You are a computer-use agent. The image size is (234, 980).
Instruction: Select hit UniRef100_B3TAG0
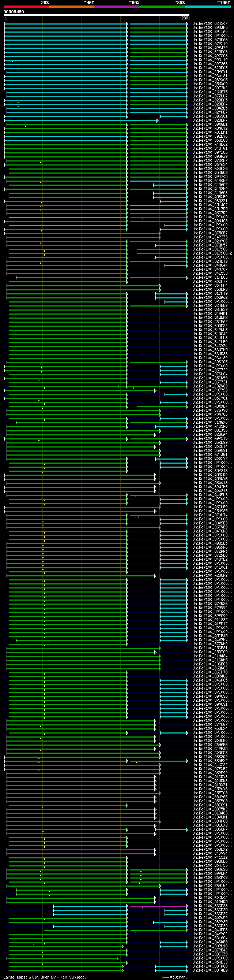point(210,967)
